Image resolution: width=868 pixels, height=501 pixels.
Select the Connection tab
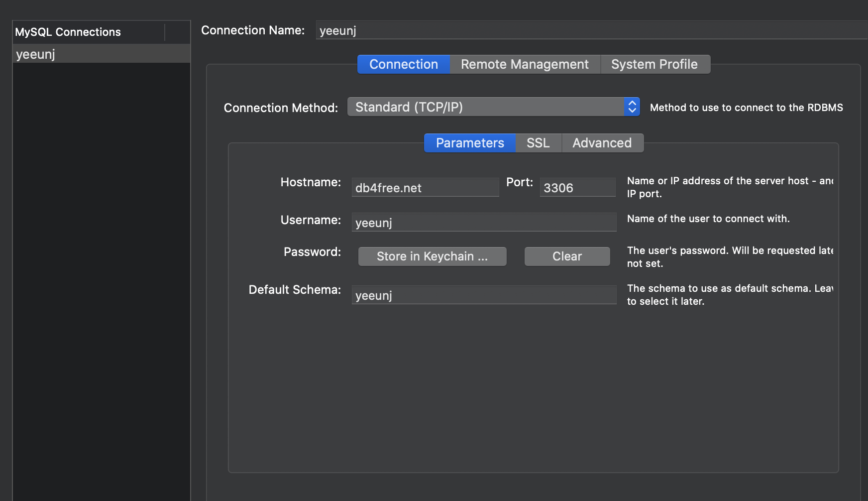404,64
